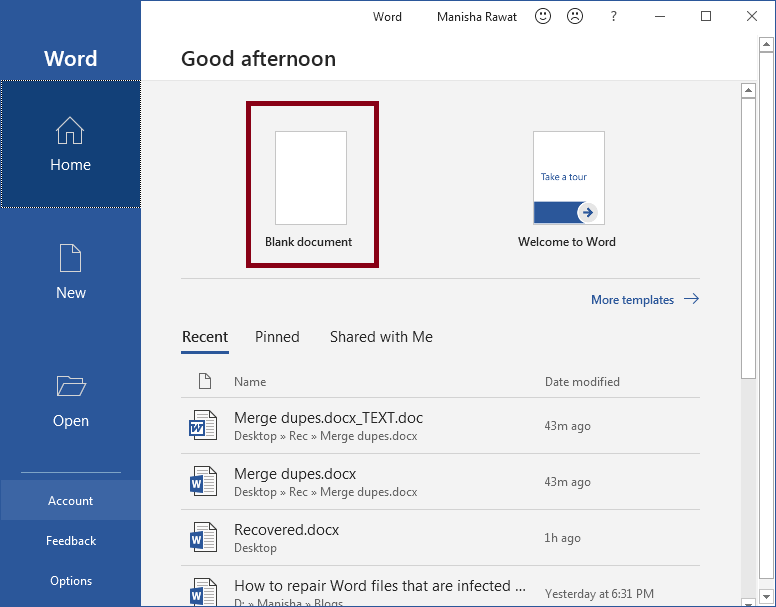Maximize the Word window
The image size is (776, 607).
tap(706, 16)
